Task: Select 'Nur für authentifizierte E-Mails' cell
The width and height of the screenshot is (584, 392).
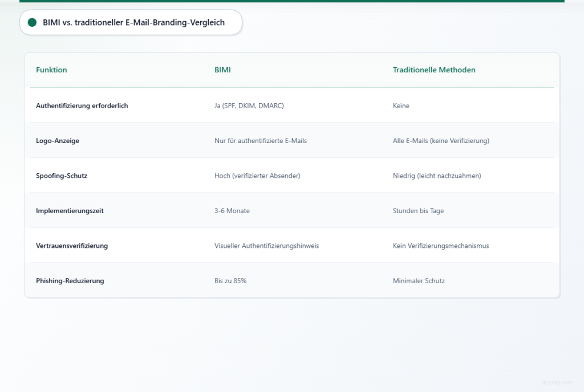Action: (x=260, y=141)
